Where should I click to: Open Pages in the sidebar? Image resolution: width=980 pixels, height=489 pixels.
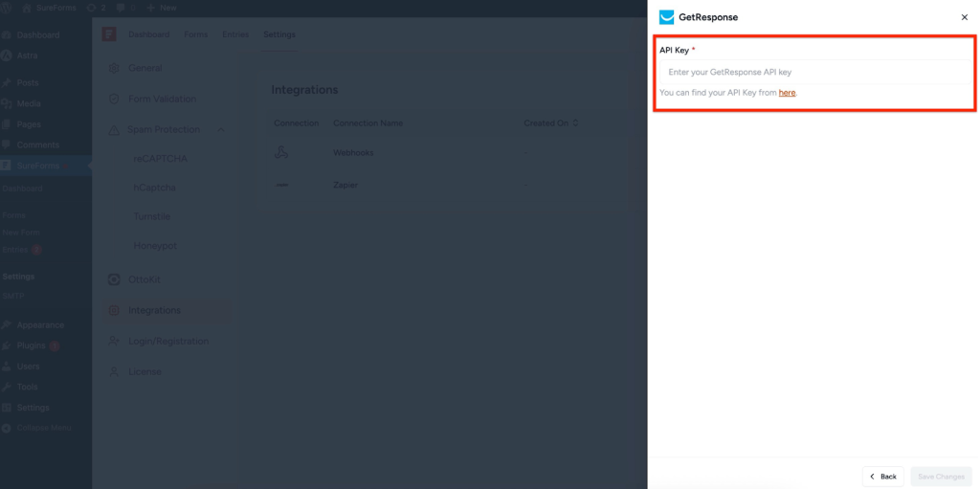click(29, 123)
